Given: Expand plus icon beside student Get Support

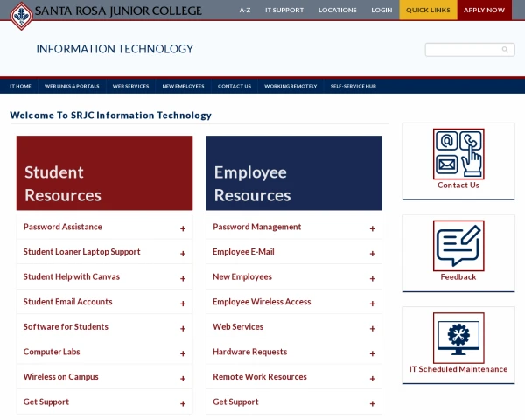Looking at the screenshot, I should 183,404.
